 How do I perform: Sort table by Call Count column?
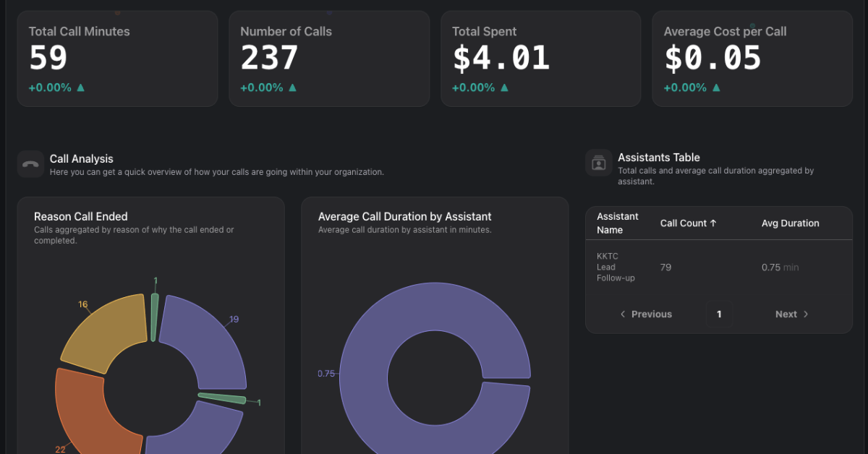[x=688, y=223]
